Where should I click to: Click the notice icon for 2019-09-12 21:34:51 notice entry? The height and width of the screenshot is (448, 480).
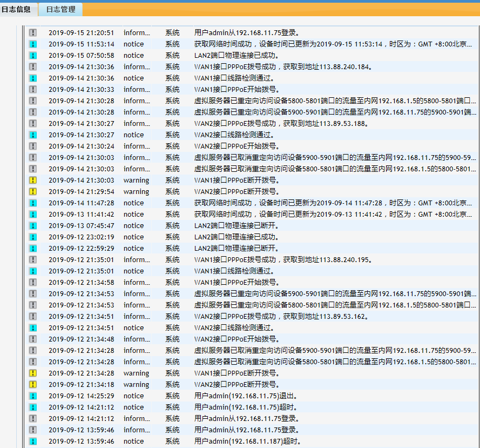coord(33,328)
